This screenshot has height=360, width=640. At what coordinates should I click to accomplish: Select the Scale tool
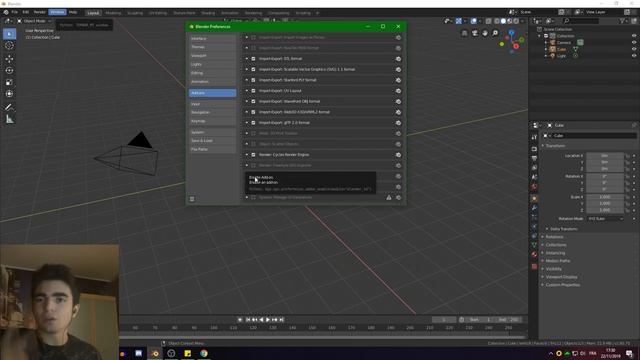coord(9,82)
